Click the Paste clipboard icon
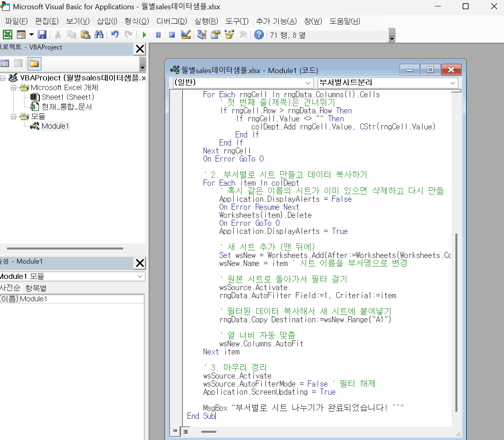Viewport: 504px width, 440px height. click(x=85, y=35)
